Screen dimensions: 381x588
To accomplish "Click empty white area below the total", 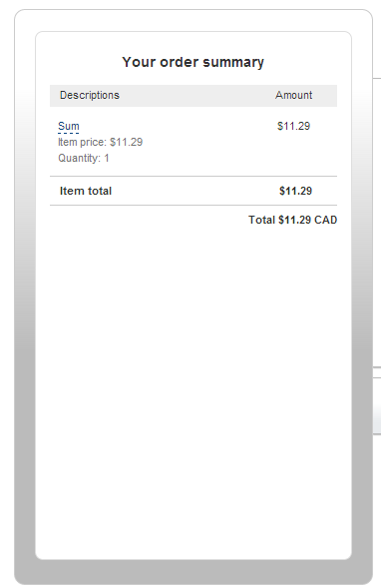I will pyautogui.click(x=193, y=375).
